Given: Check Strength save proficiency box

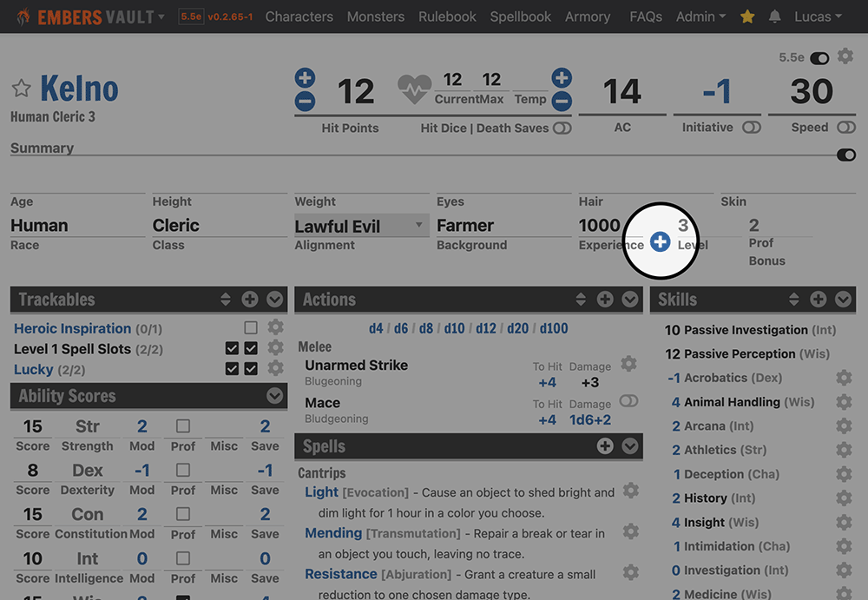Looking at the screenshot, I should [182, 426].
